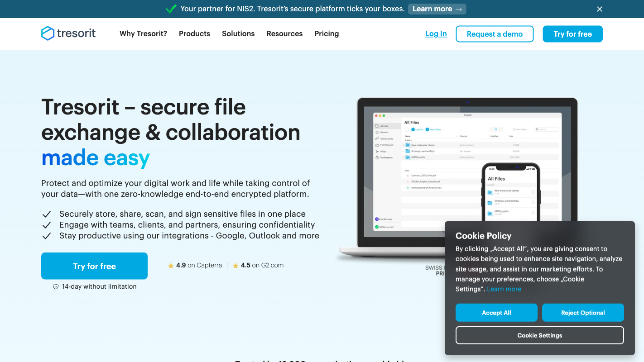This screenshot has height=362, width=644.
Task: Click Marketplace icon in the mockup sidebar
Action: tap(377, 157)
